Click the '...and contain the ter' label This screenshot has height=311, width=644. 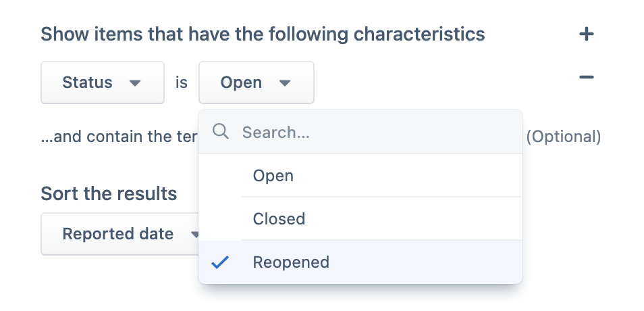pos(119,137)
